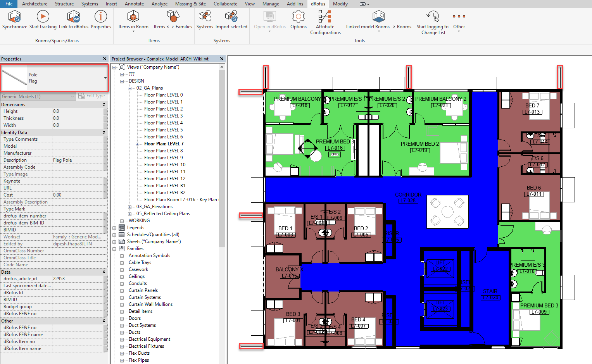Switch to the Architecture ribbon tab

pyautogui.click(x=35, y=4)
